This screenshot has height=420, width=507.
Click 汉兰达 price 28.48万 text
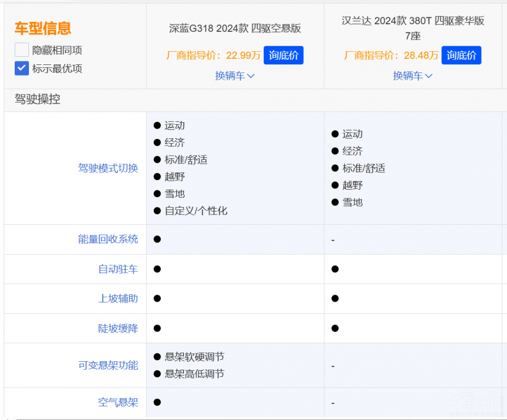pos(421,55)
